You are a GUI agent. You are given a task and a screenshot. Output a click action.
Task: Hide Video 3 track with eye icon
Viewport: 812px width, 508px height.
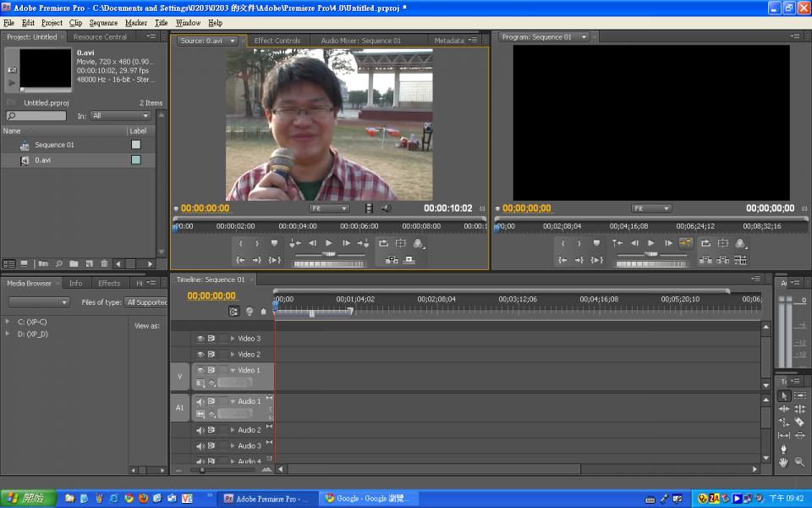pos(200,339)
